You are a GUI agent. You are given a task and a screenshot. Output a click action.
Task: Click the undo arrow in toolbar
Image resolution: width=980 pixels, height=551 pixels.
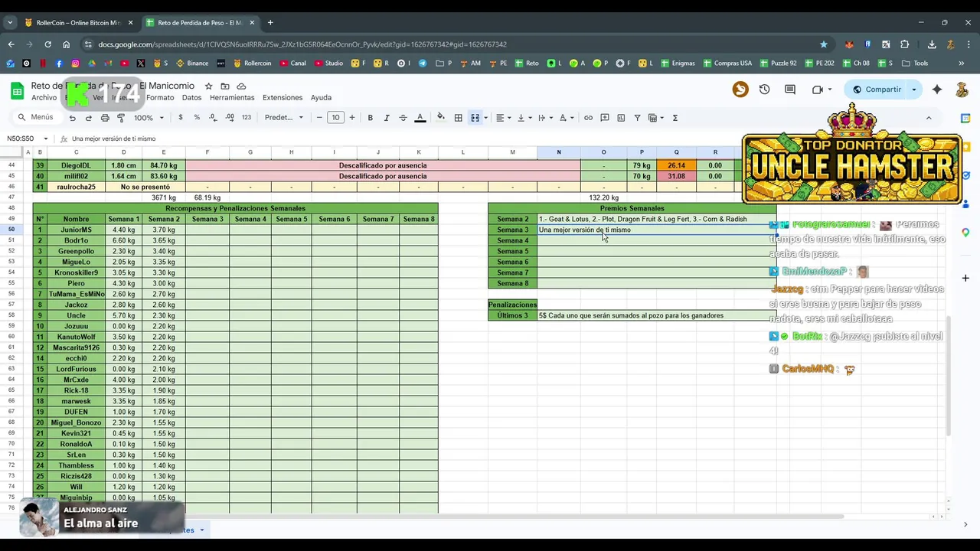[x=72, y=118]
